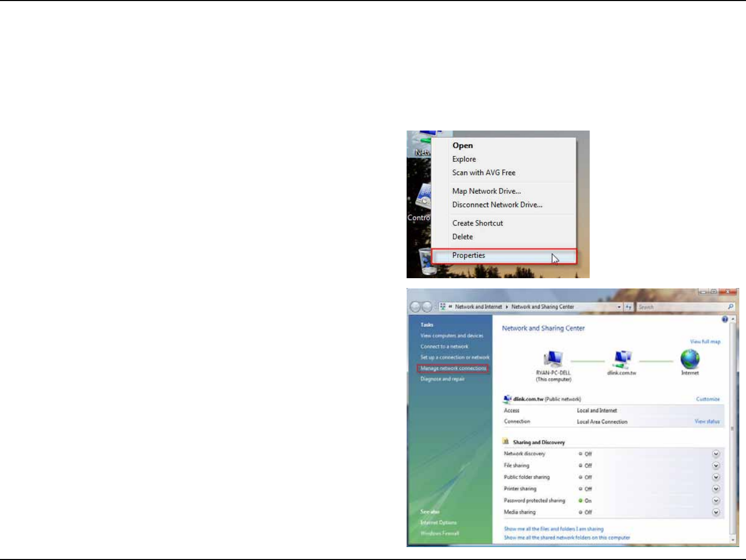Choose Create Shortcut from the context menu
The height and width of the screenshot is (560, 746).
(504, 223)
